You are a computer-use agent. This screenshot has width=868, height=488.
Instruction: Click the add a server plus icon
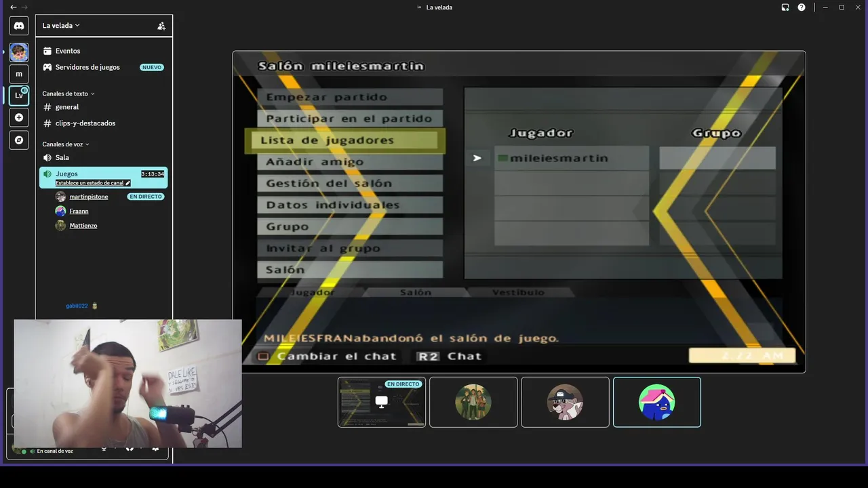click(19, 117)
